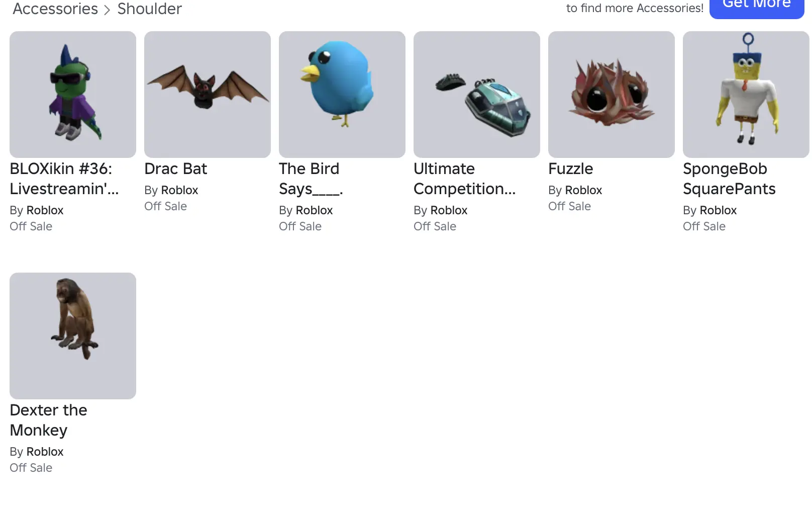This screenshot has height=510, width=812.
Task: Go to Accessories in the breadcrumb
Action: [x=55, y=9]
